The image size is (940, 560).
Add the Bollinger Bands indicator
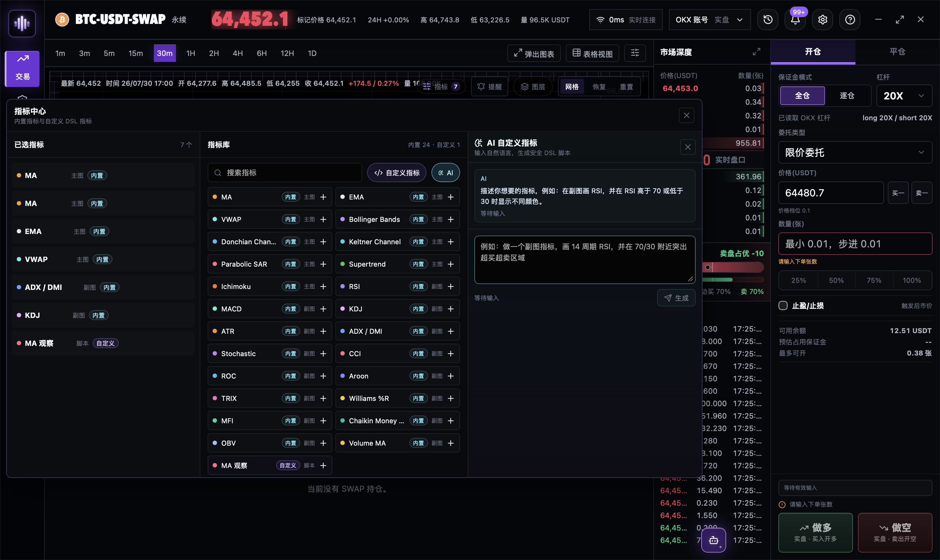click(450, 219)
